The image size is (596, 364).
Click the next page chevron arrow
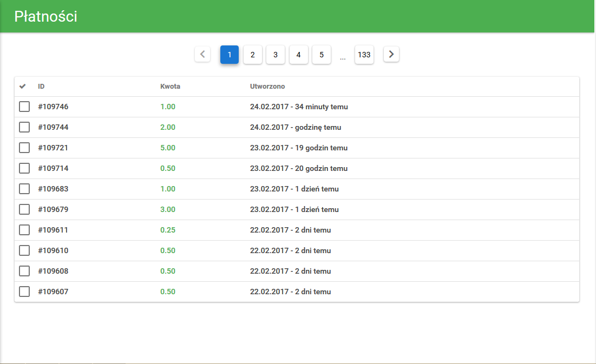tap(391, 54)
